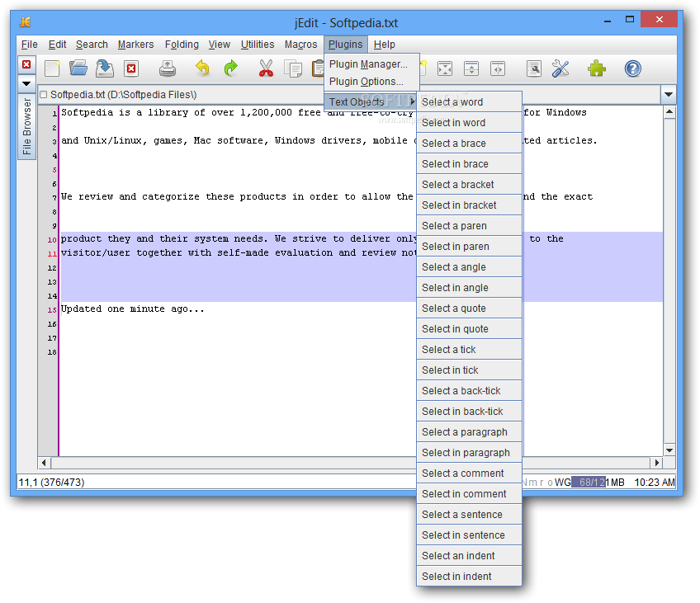Click the vertical scrollbar up arrow

[x=669, y=112]
